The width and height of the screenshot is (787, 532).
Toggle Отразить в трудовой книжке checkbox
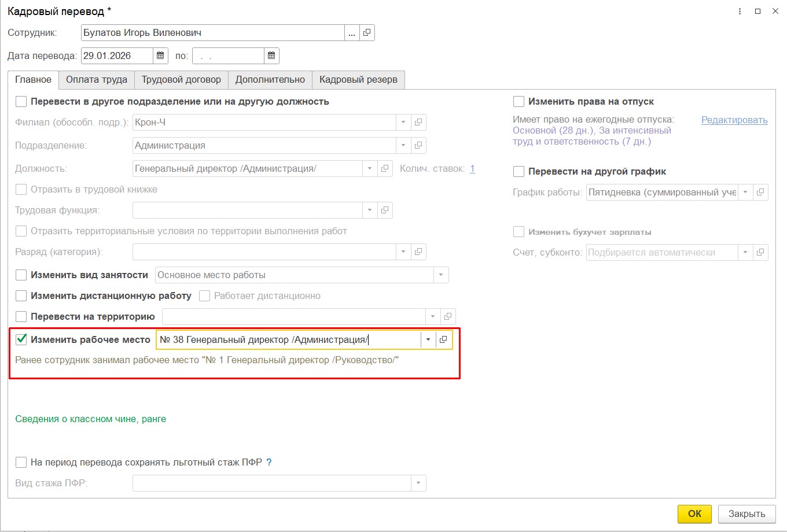21,190
